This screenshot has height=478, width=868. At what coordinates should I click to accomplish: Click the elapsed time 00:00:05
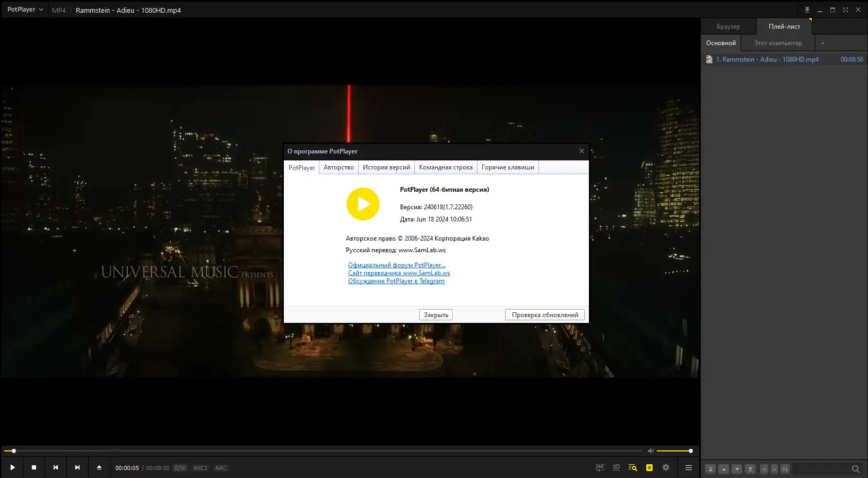tap(127, 468)
